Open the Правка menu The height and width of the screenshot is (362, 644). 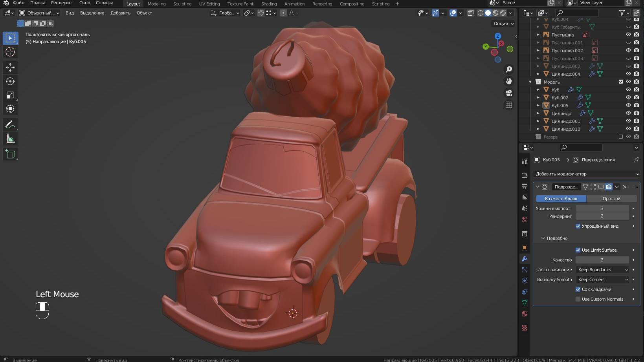38,3
